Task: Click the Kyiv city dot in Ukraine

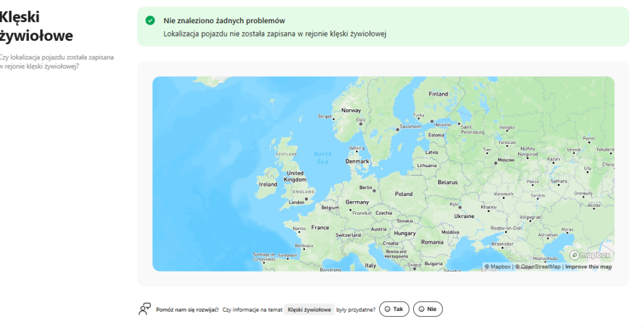Action: click(460, 207)
